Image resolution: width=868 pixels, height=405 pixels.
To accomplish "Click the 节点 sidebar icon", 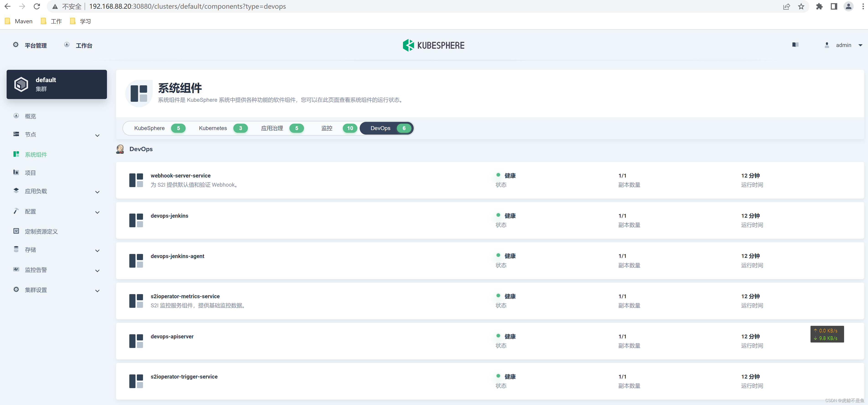I will click(x=16, y=134).
